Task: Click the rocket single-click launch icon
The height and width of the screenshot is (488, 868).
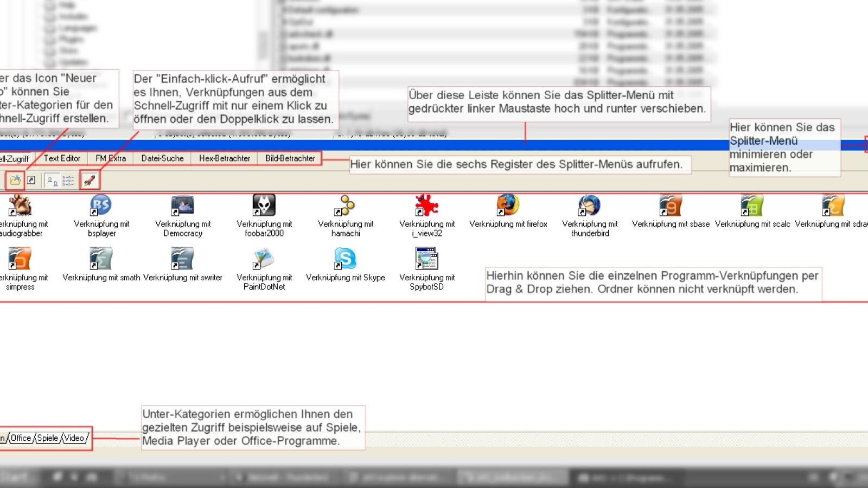Action: click(x=90, y=180)
